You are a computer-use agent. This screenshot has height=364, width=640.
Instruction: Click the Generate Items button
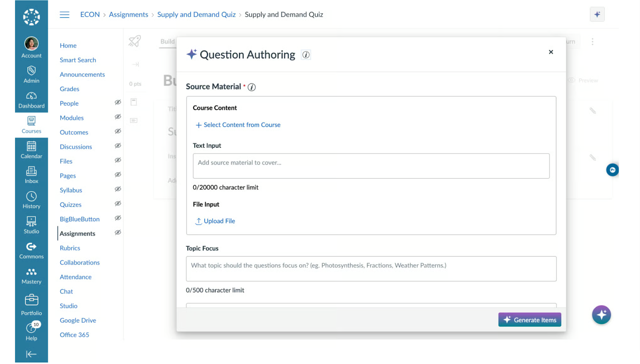point(529,320)
